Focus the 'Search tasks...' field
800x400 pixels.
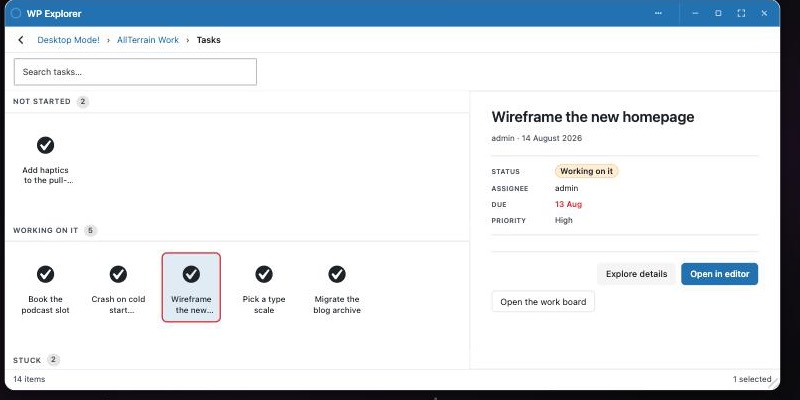coord(135,72)
